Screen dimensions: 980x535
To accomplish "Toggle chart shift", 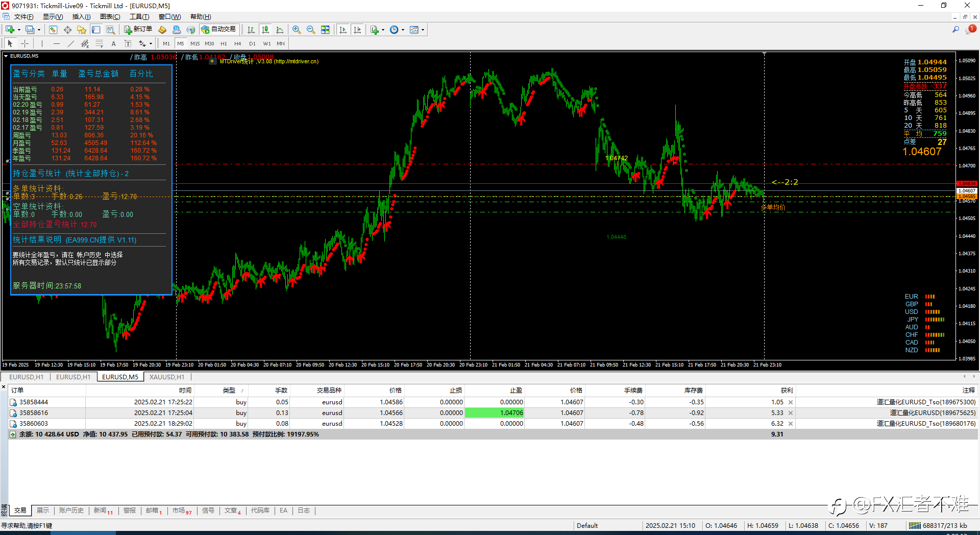I will point(357,30).
